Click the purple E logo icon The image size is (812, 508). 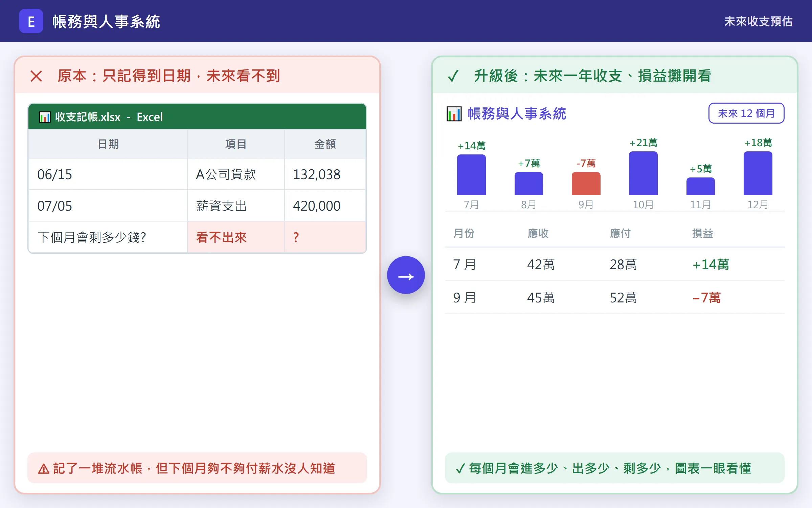click(x=31, y=21)
